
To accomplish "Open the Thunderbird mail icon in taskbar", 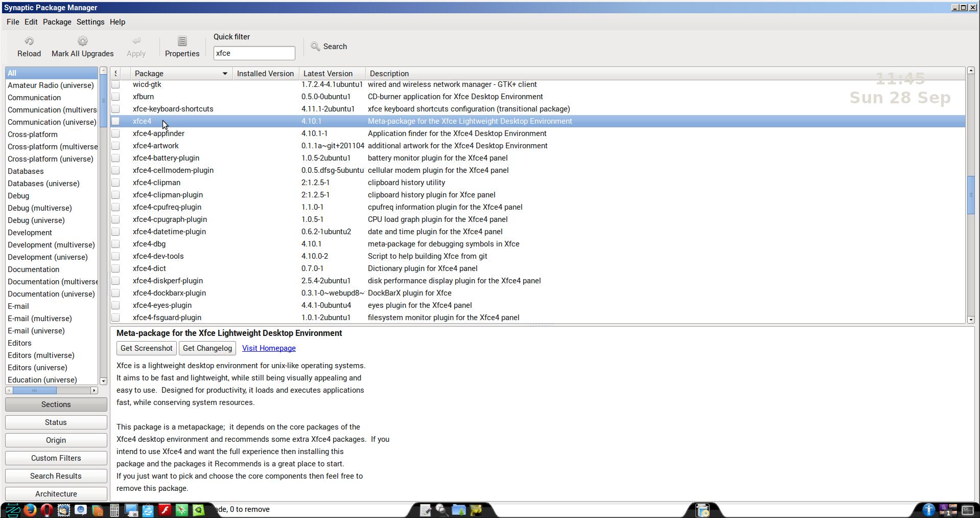I will (63, 510).
